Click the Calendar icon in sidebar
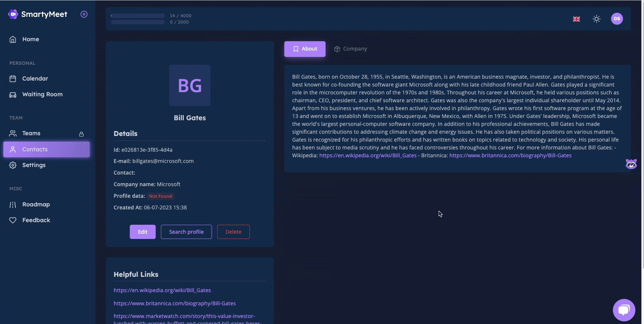Screen dimensions: 644x324 pyautogui.click(x=13, y=79)
